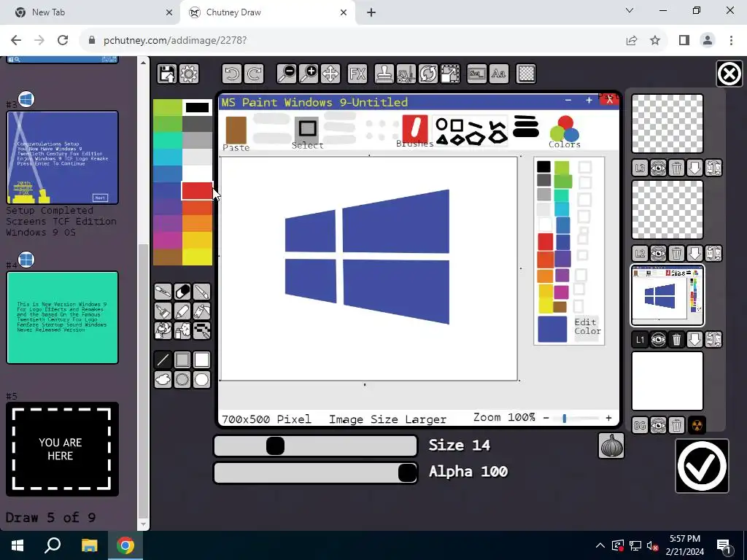The height and width of the screenshot is (560, 747).
Task: Select the eraser tool
Action: (x=182, y=292)
